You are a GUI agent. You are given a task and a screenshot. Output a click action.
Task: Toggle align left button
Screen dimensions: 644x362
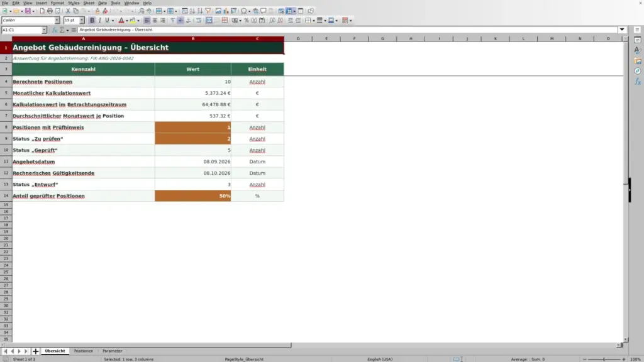click(147, 21)
